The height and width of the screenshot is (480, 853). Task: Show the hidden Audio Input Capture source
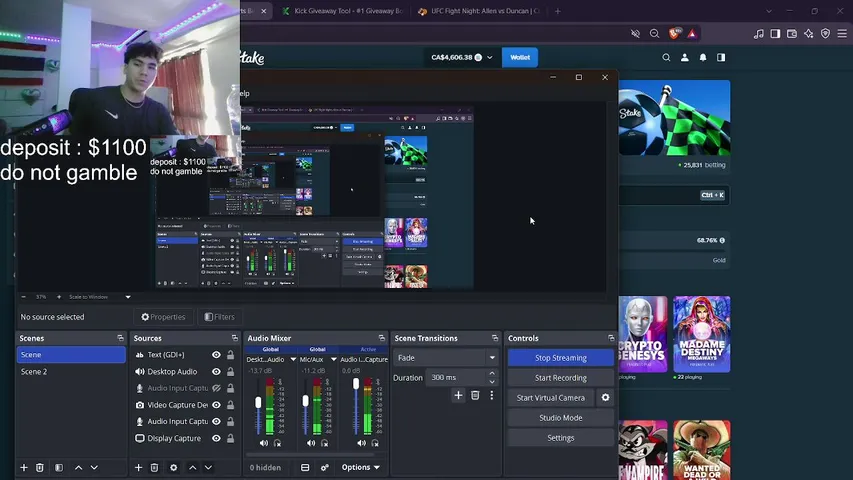(x=217, y=388)
